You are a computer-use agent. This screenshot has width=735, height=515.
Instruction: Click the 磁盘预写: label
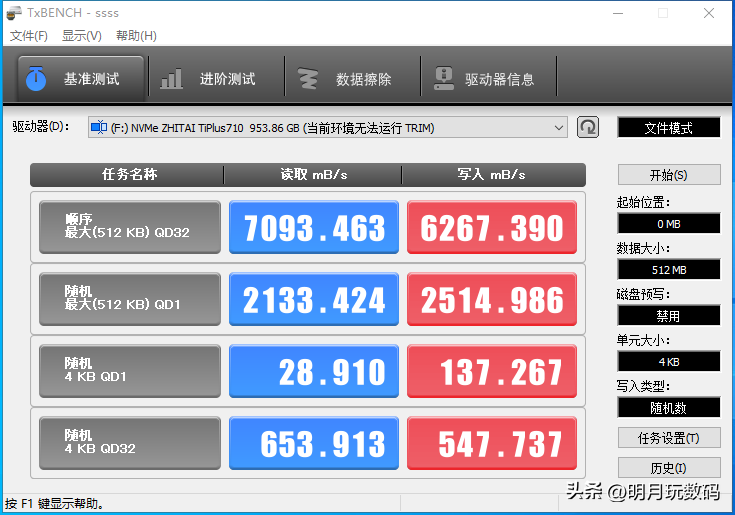click(644, 294)
